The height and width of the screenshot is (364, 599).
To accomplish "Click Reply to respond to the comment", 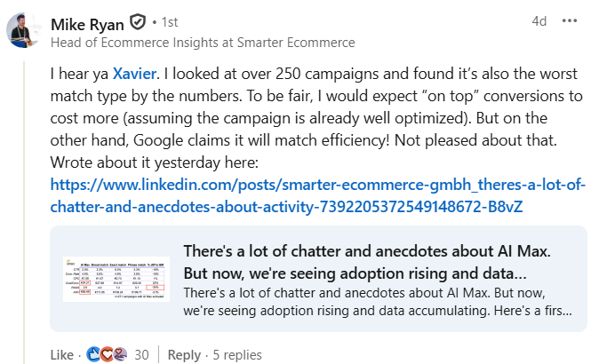I will click(184, 354).
